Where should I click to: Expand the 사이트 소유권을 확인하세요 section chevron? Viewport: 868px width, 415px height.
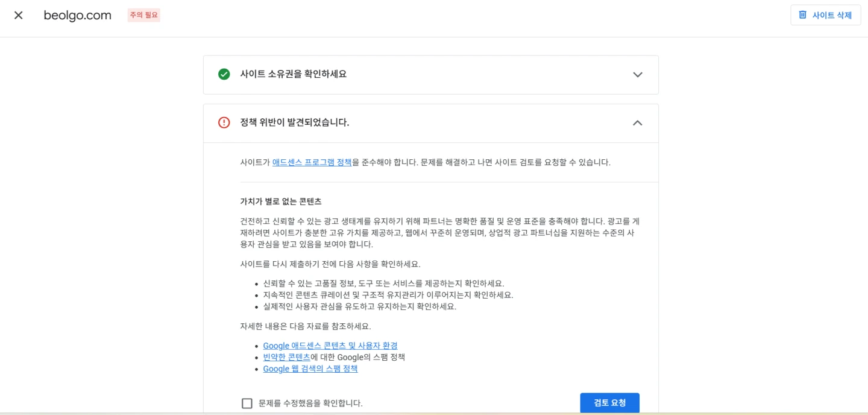[x=638, y=75]
